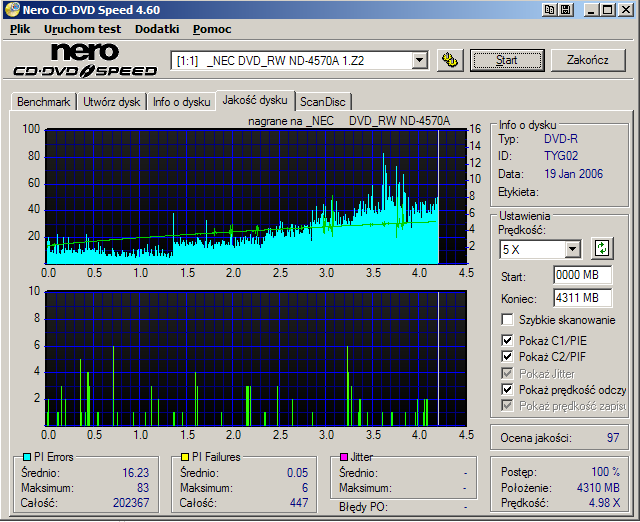The height and width of the screenshot is (522, 640).
Task: Click the PI Failures graph area
Action: (256, 359)
